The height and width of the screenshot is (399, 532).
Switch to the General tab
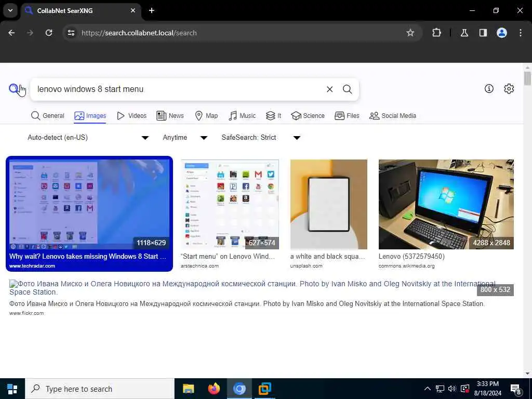pyautogui.click(x=47, y=116)
